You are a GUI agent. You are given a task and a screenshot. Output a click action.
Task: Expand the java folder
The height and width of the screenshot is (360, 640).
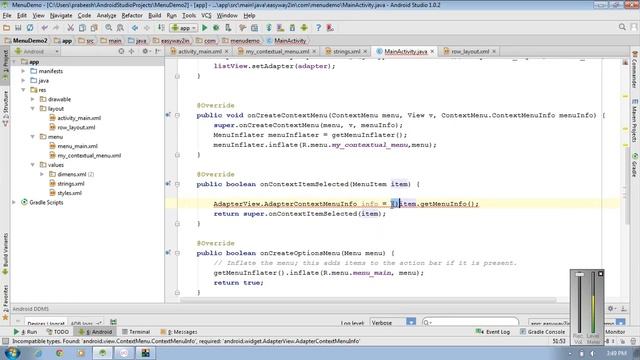pyautogui.click(x=23, y=80)
